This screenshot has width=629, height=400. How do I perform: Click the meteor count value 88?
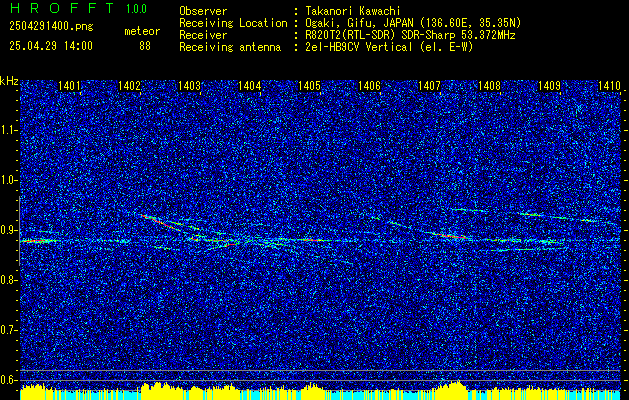(145, 46)
